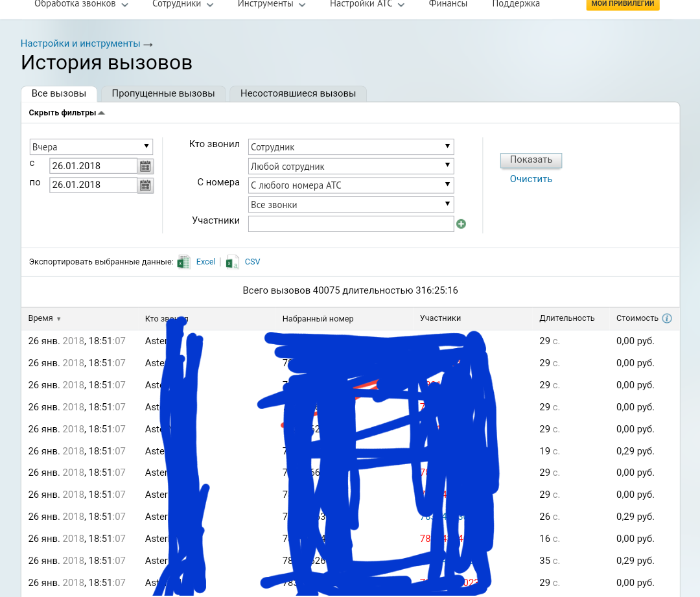
Task: Open calendar picker for end date
Action: click(146, 185)
